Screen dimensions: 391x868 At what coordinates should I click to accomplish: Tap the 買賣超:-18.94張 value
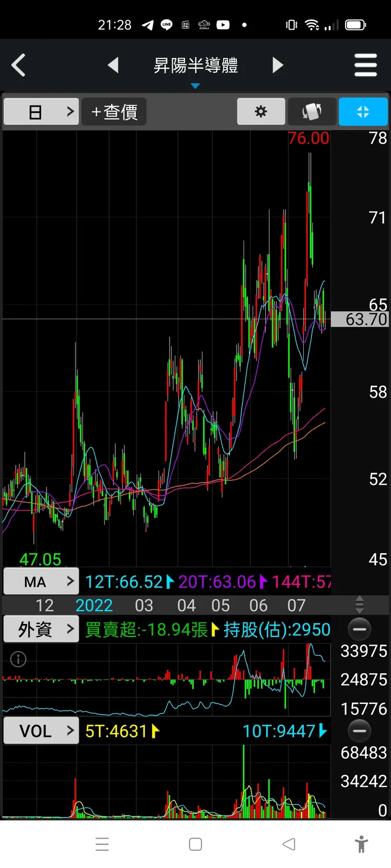click(146, 629)
